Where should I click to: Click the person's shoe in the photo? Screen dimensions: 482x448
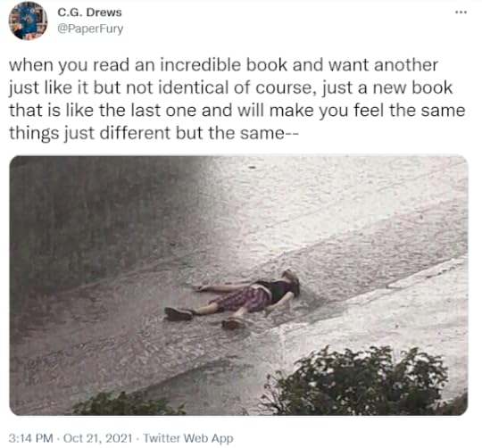[178, 314]
